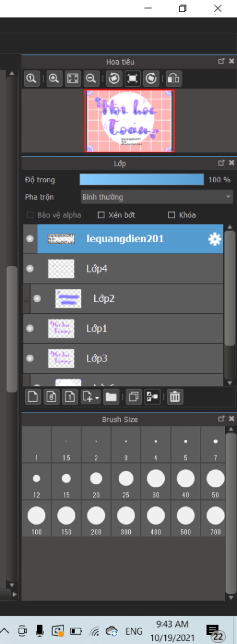The height and width of the screenshot is (644, 237).
Task: Enable the Khóa lock checkbox
Action: click(x=172, y=215)
